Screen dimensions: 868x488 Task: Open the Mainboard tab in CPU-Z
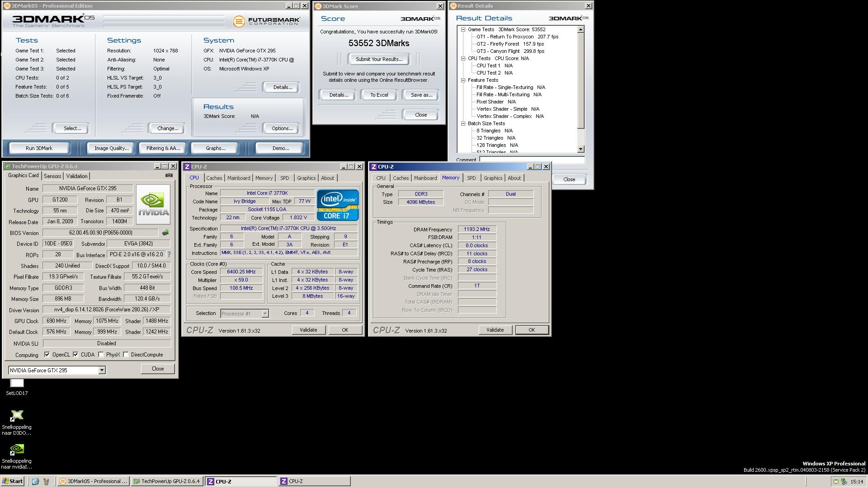point(238,178)
